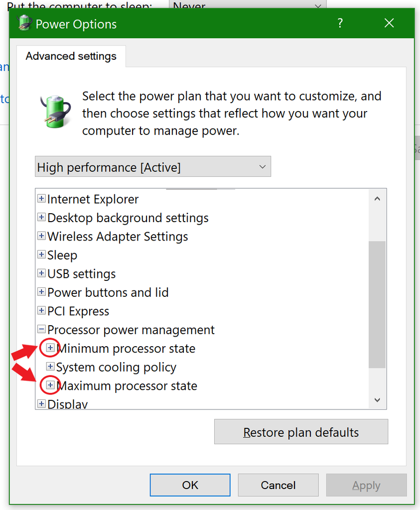Collapse the Processor power management node
The image size is (420, 510).
(x=41, y=330)
